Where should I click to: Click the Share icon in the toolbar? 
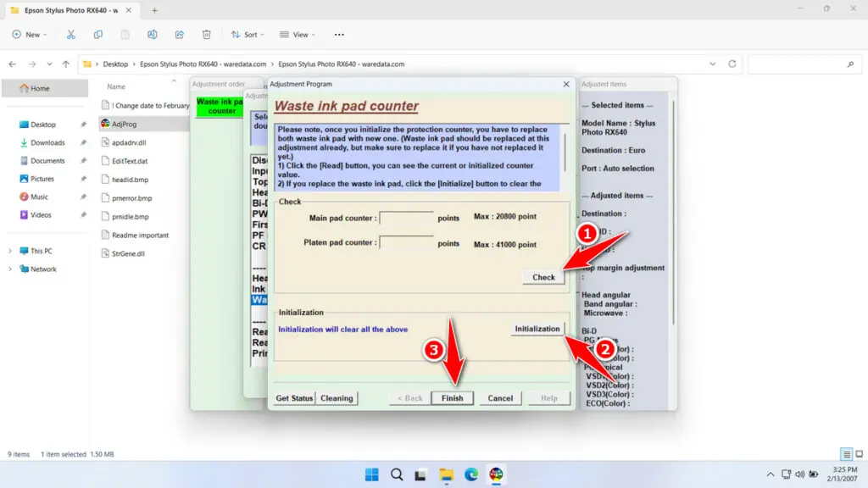[179, 34]
